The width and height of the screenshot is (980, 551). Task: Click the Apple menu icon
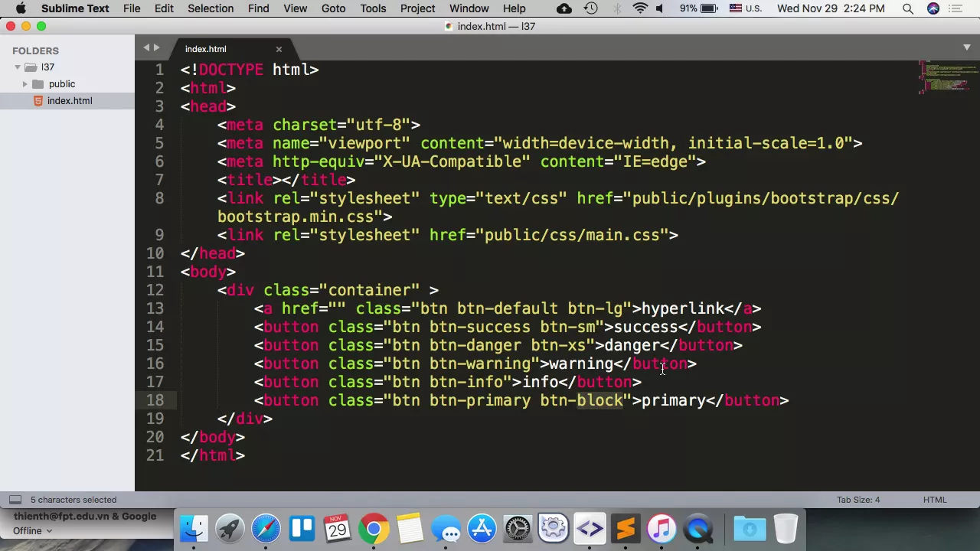tap(21, 8)
